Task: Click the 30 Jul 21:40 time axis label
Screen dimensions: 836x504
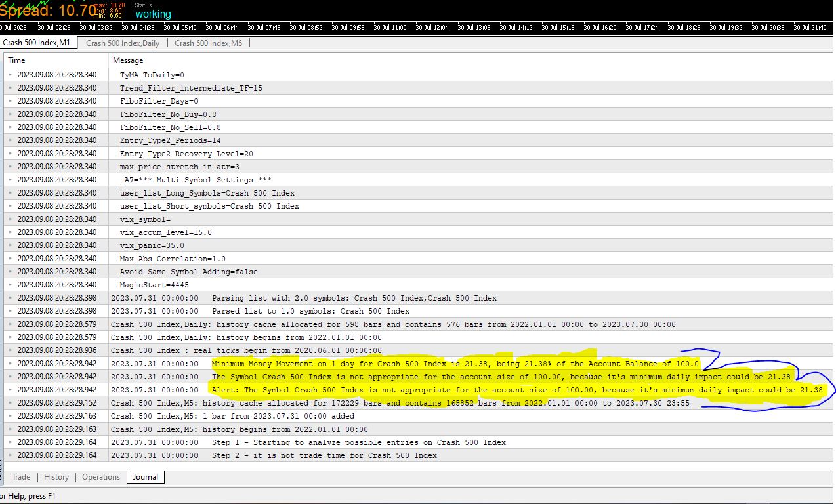Action: (x=810, y=28)
